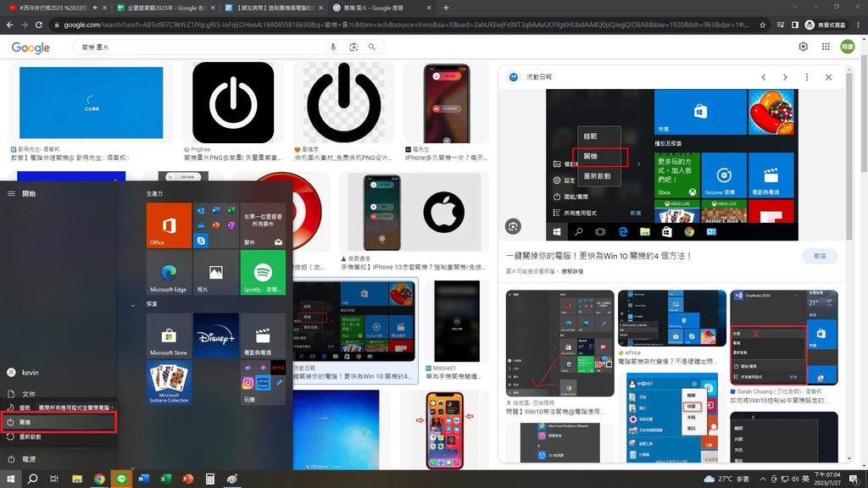Open the Microsoft Store tile

click(169, 335)
